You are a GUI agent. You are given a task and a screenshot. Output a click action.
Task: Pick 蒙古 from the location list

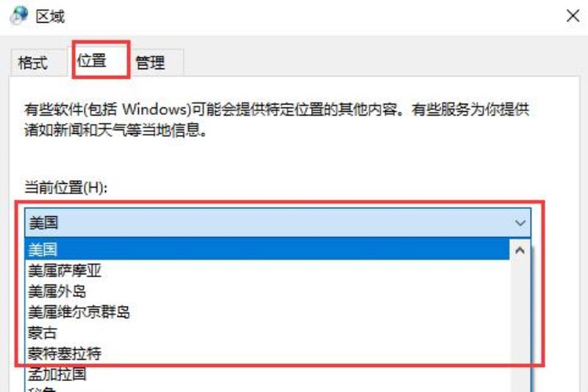pyautogui.click(x=267, y=332)
